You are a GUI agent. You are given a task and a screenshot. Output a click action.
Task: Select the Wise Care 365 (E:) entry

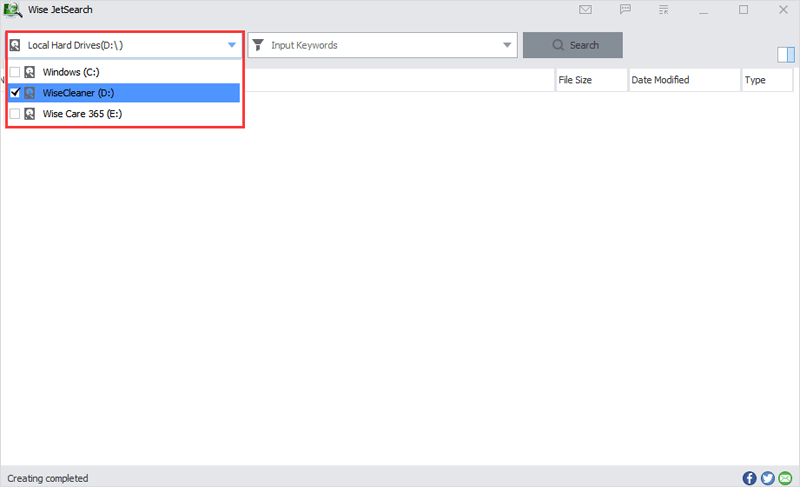click(x=124, y=114)
